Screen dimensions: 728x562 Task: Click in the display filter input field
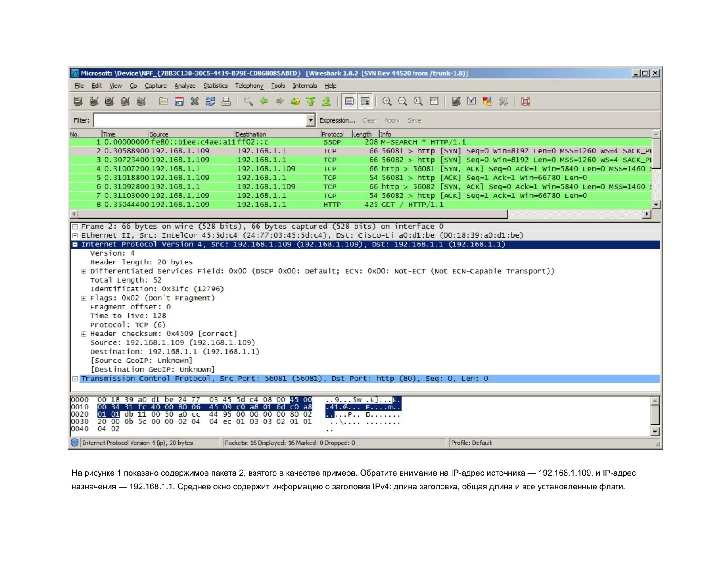[x=200, y=120]
